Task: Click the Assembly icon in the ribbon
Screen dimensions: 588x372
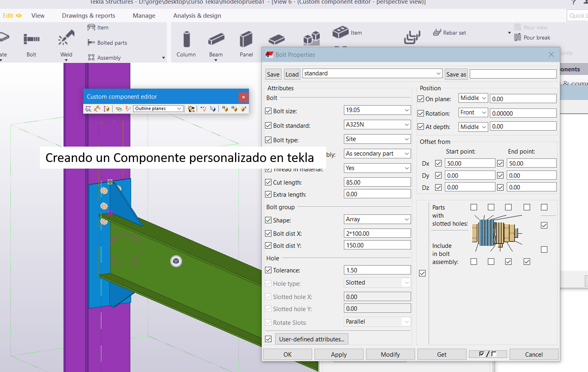Action: coord(91,58)
